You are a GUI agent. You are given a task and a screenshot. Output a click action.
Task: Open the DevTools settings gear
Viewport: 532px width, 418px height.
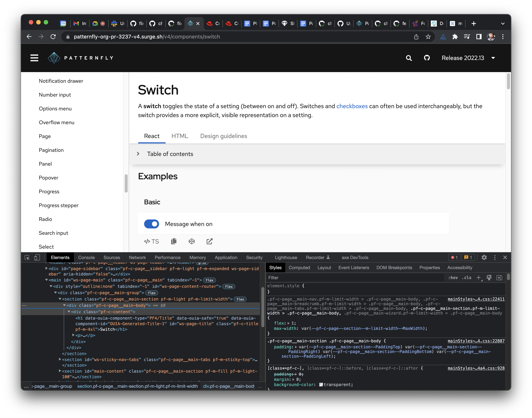(484, 257)
